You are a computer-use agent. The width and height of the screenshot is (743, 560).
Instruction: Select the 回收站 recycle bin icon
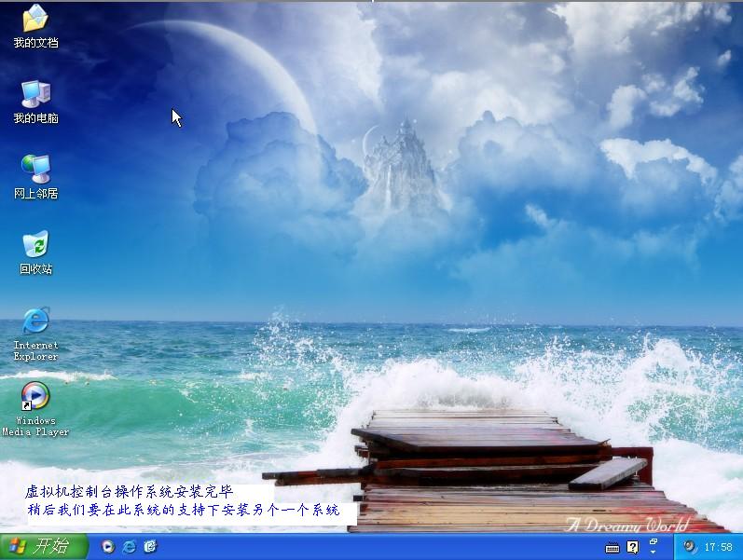point(35,245)
